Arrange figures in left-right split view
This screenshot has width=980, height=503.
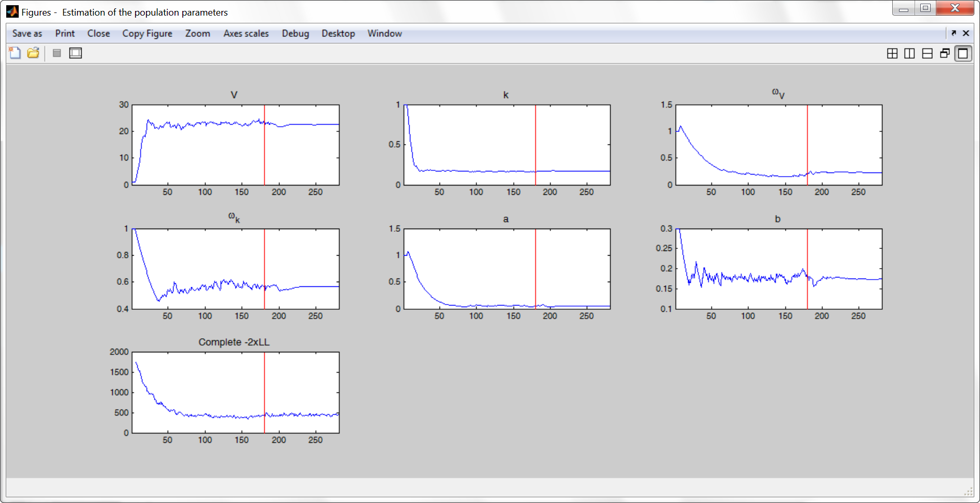[x=909, y=53]
